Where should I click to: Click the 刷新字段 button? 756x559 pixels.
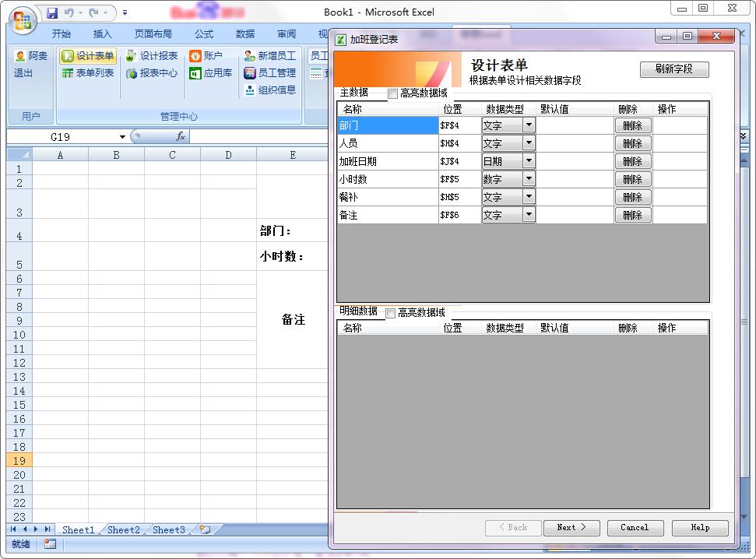pyautogui.click(x=674, y=69)
